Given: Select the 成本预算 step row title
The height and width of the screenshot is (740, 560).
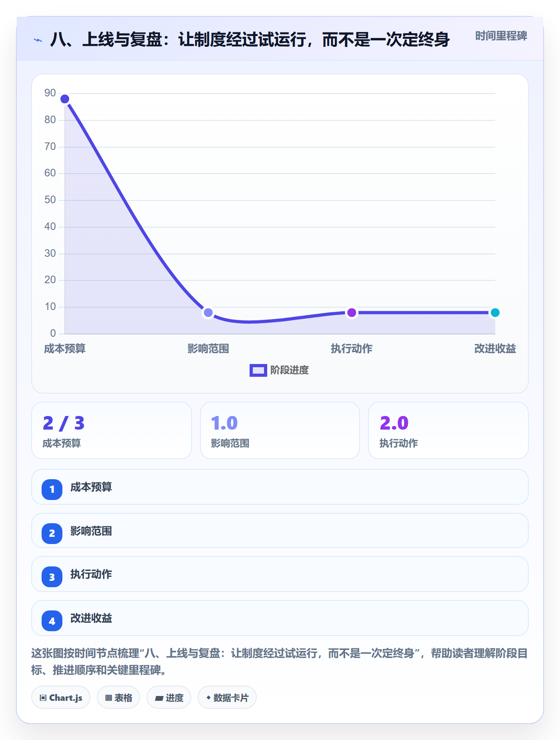Looking at the screenshot, I should (91, 487).
